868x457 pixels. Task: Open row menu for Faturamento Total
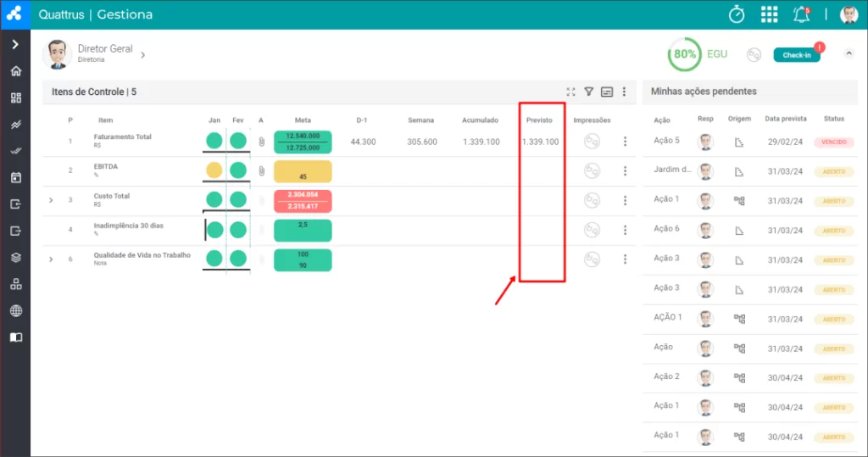tap(625, 142)
